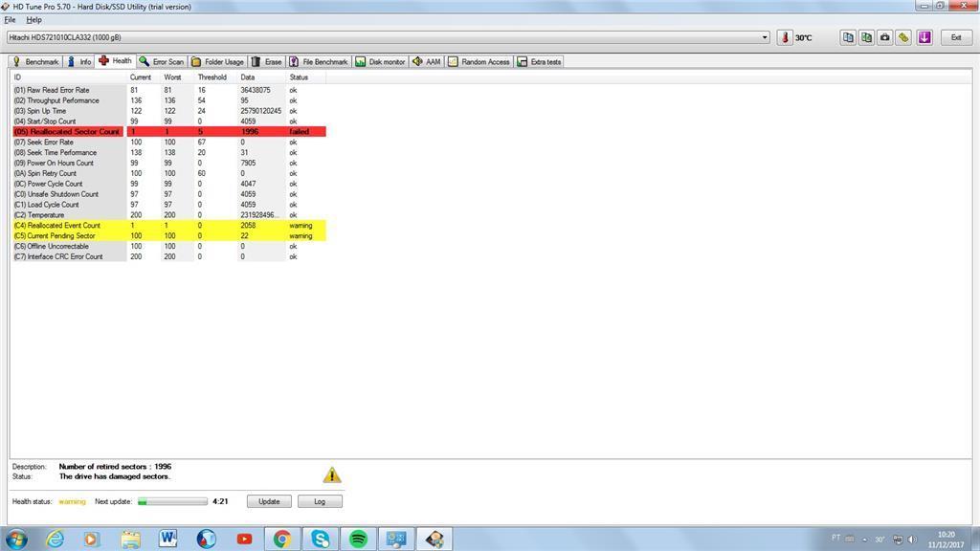Select the Throughput Performance row
980x551 pixels.
pyautogui.click(x=168, y=100)
